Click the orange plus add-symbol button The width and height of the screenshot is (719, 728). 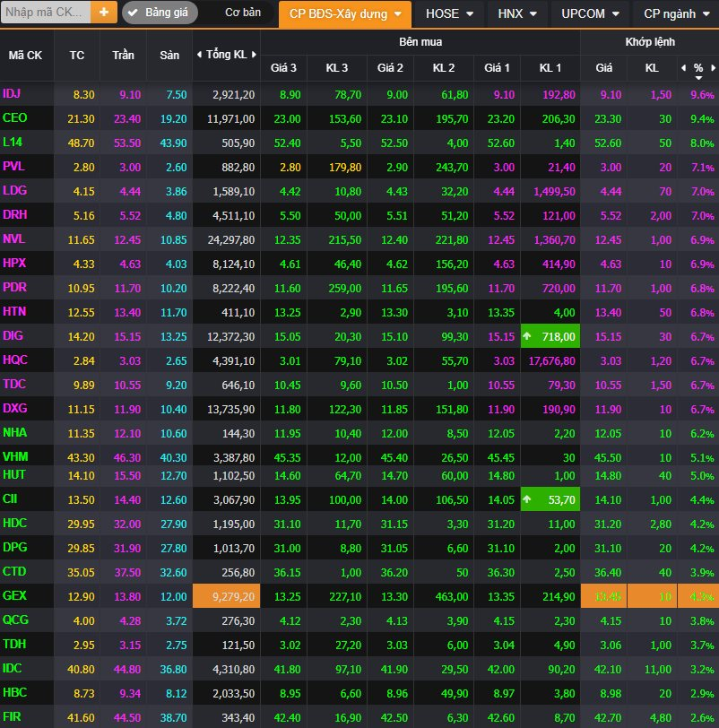(103, 13)
